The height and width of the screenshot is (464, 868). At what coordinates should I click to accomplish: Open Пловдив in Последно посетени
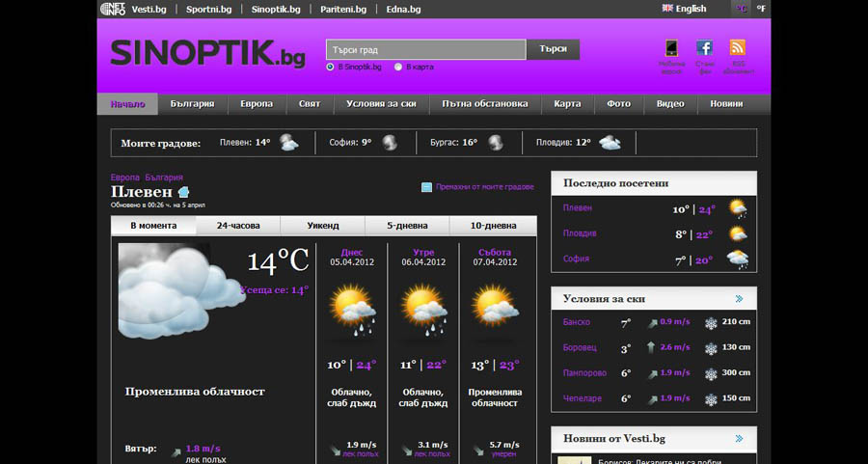(x=580, y=233)
